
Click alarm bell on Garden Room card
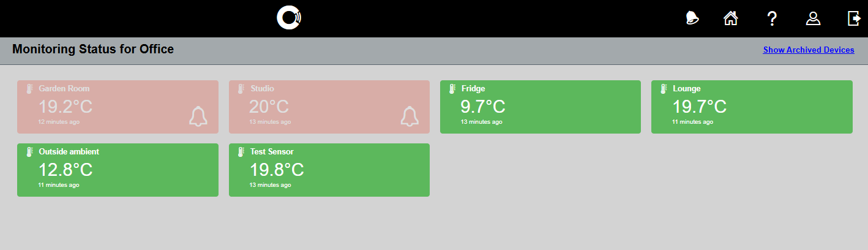198,116
